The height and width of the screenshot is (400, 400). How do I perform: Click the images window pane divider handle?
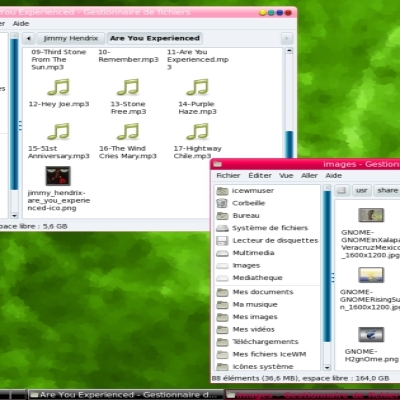tap(333, 277)
